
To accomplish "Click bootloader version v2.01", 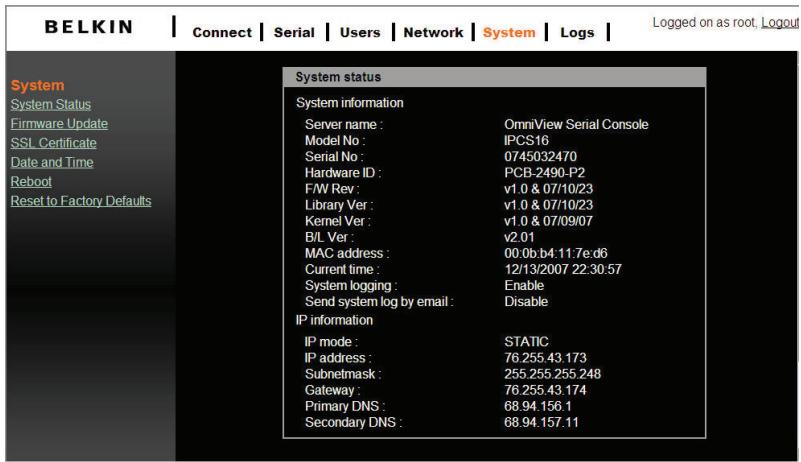I will [519, 237].
